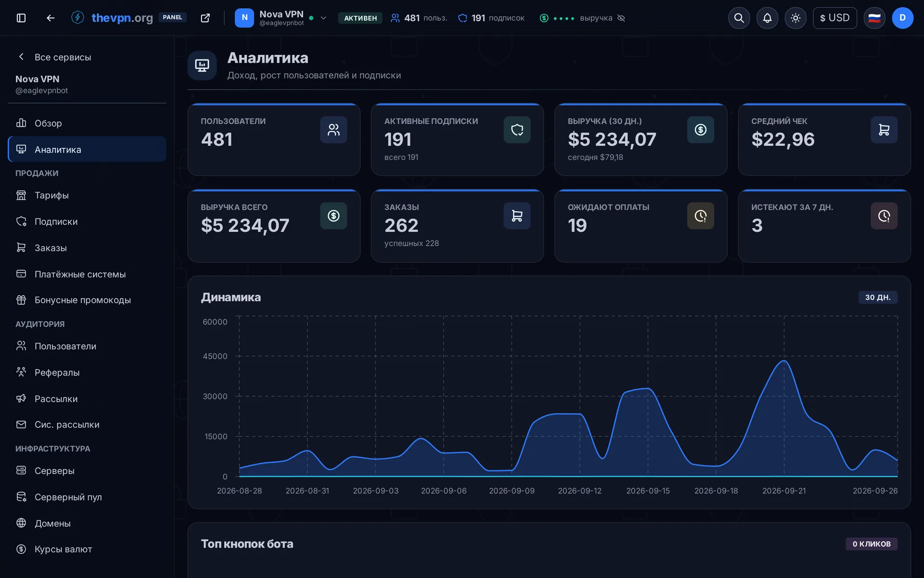This screenshot has width=924, height=578.
Task: Click chart peak near 2026-09-21
Action: (784, 360)
